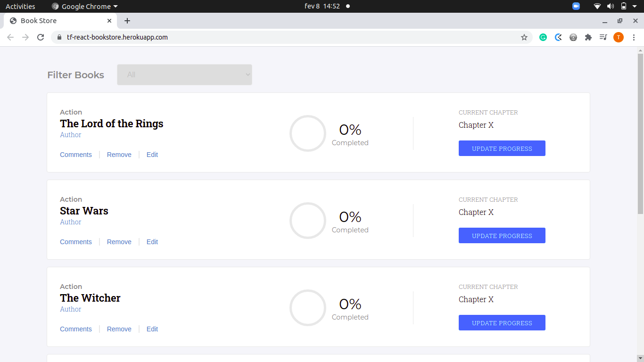644x362 pixels.
Task: Expand the system menu arrow in top bar
Action: [x=635, y=6]
